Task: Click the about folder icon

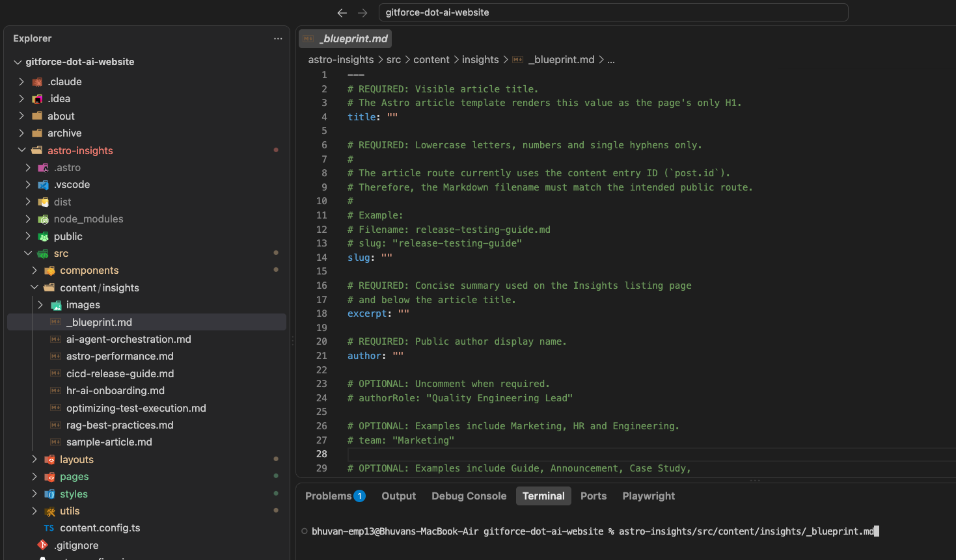Action: pyautogui.click(x=38, y=116)
